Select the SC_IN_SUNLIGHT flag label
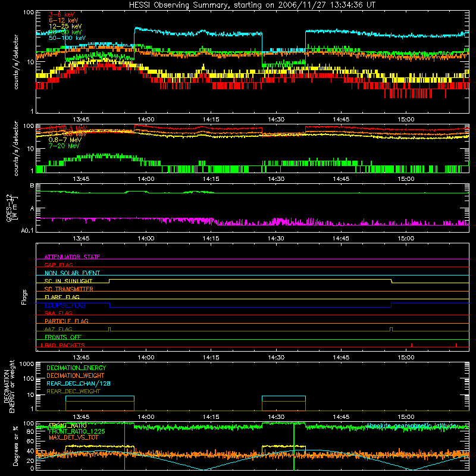 point(68,281)
